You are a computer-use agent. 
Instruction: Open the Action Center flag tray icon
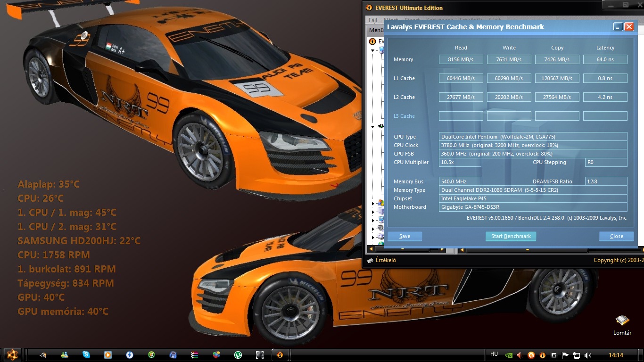(x=565, y=355)
